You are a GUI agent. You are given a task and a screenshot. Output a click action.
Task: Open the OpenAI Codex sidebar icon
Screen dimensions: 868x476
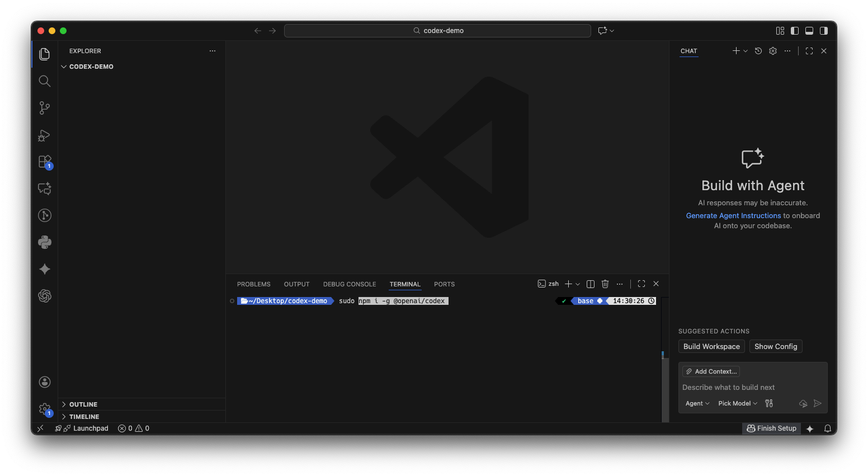coord(45,296)
